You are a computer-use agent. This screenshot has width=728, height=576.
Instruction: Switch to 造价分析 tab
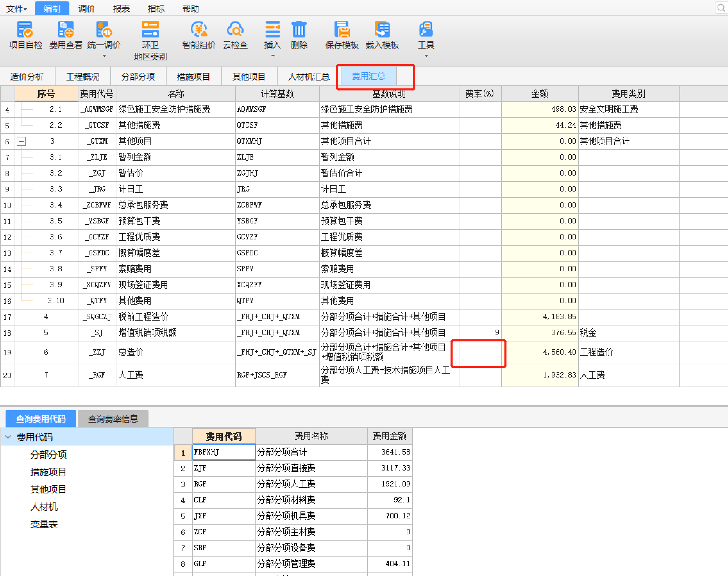pyautogui.click(x=27, y=76)
